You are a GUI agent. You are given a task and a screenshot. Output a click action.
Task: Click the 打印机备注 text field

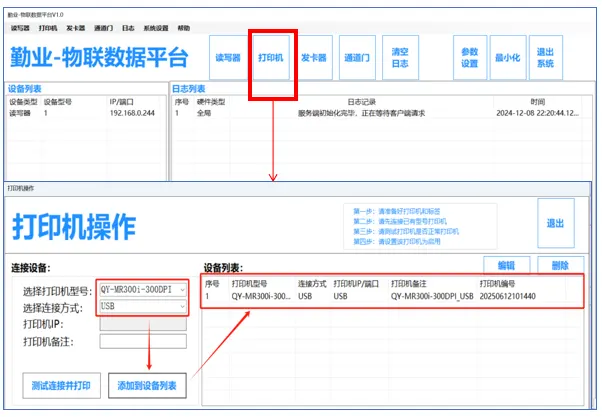tap(141, 341)
